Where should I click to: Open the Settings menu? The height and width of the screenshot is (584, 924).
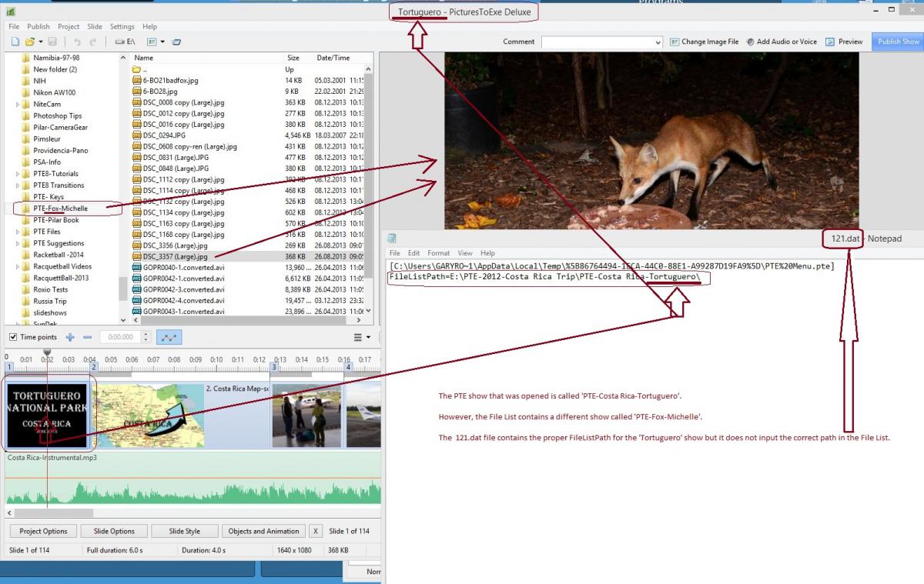(x=122, y=26)
